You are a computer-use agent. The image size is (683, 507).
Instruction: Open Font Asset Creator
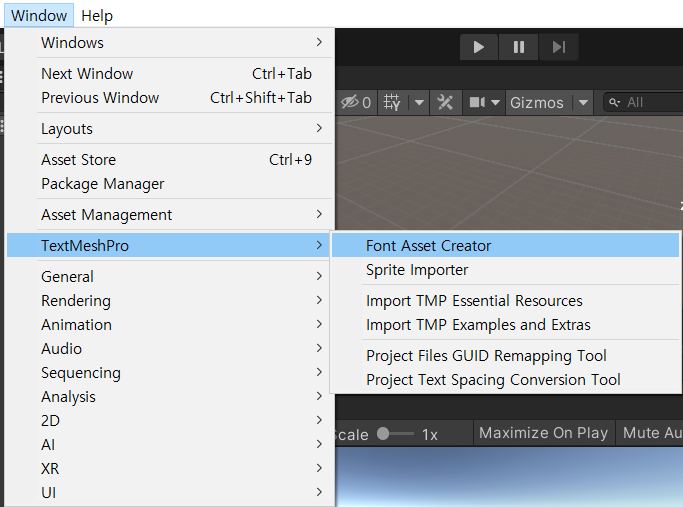pos(505,245)
